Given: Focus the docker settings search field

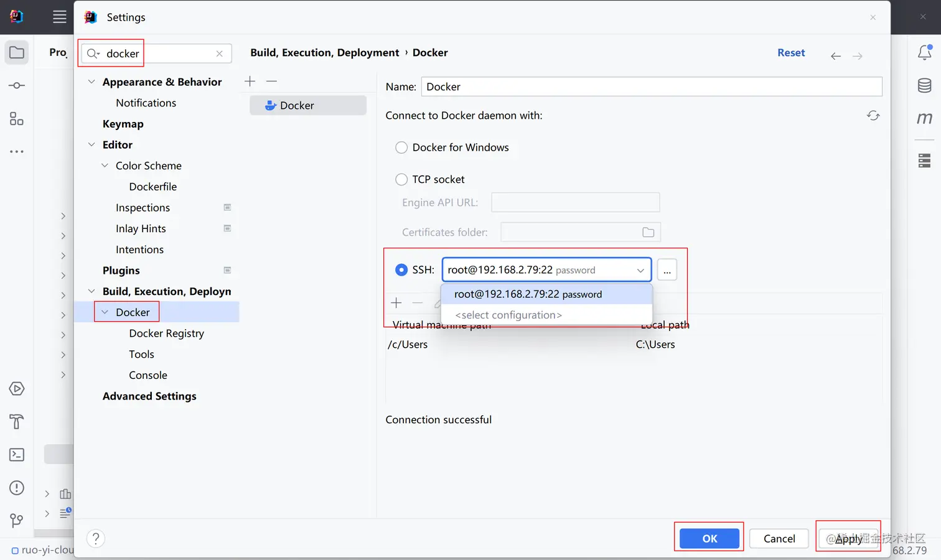Looking at the screenshot, I should point(156,54).
